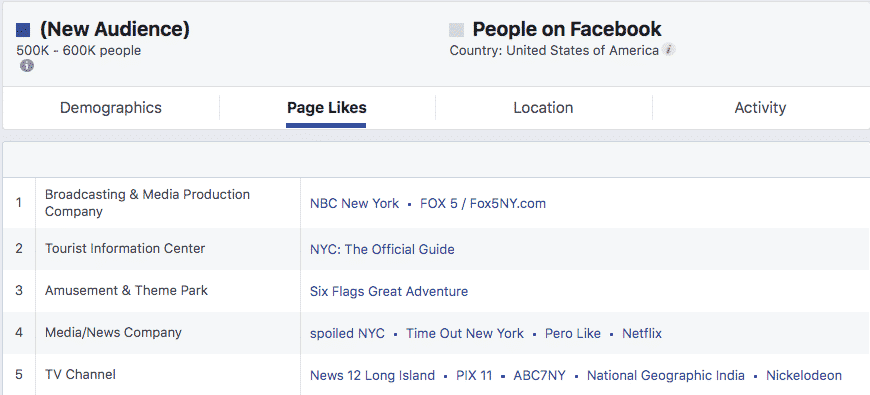Image resolution: width=870 pixels, height=395 pixels.
Task: Click the info icon next to United States of America
Action: click(669, 50)
